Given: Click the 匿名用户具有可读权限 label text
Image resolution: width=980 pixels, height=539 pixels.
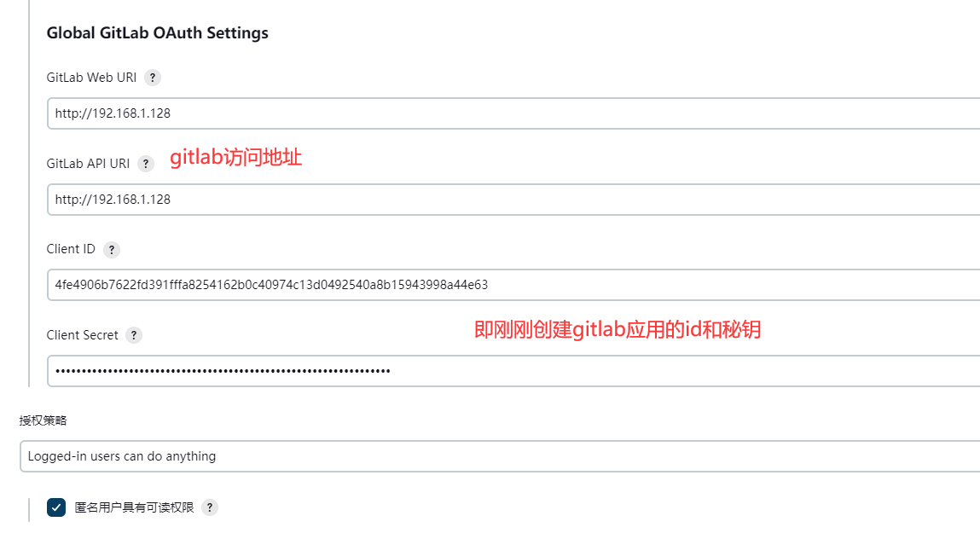Looking at the screenshot, I should pyautogui.click(x=135, y=507).
